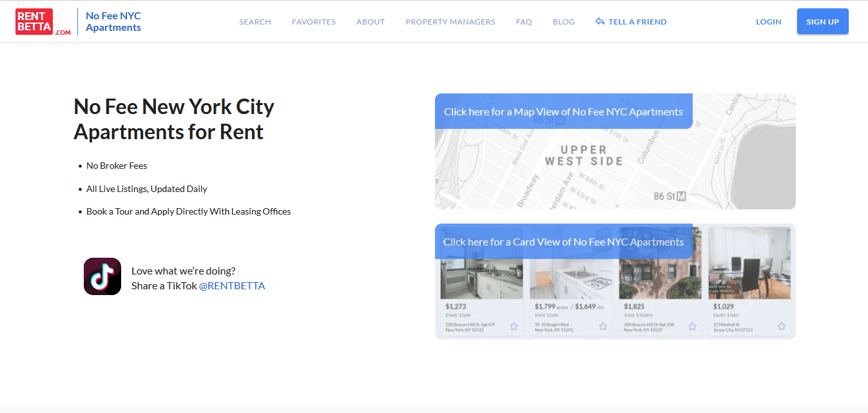Click the Sign Up button

tap(823, 21)
